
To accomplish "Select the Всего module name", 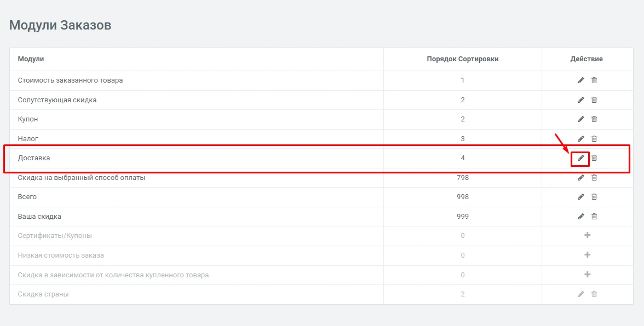I will (27, 197).
